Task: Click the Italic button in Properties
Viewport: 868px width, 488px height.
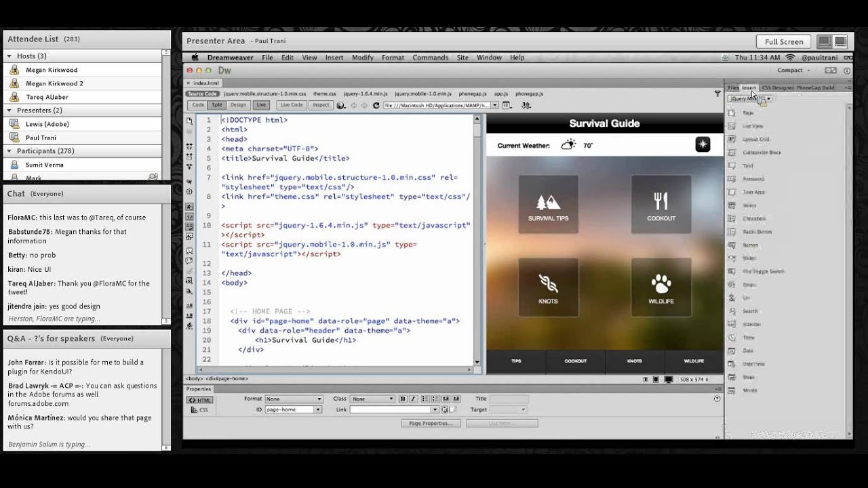Action: (412, 399)
